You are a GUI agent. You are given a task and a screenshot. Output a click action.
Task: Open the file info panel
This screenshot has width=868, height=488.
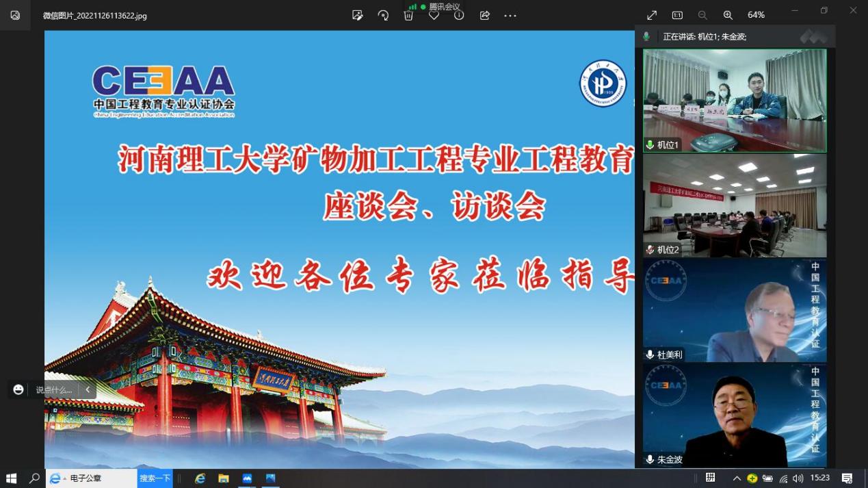click(459, 15)
